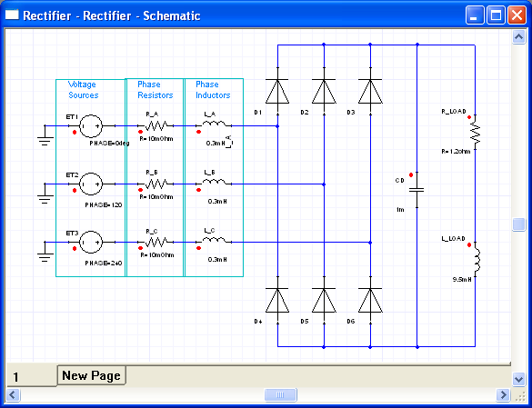532x408 pixels.
Task: Select the ET1 voltage source symbol
Action: click(x=91, y=126)
